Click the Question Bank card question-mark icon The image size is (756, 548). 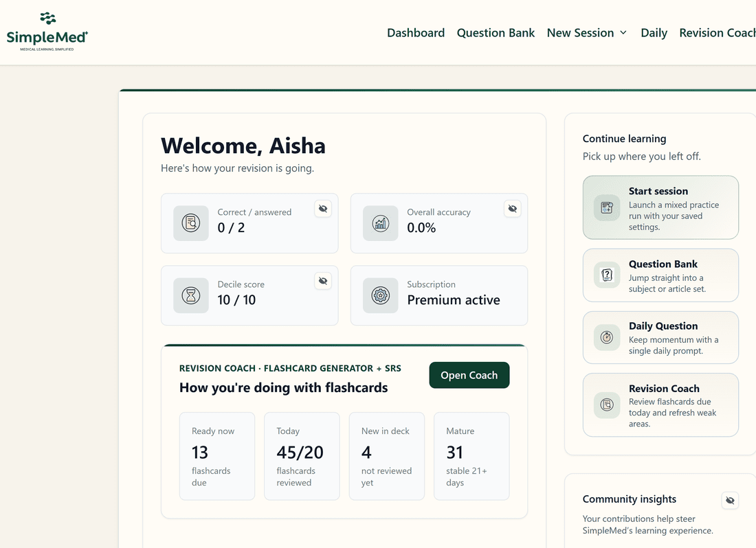(607, 275)
